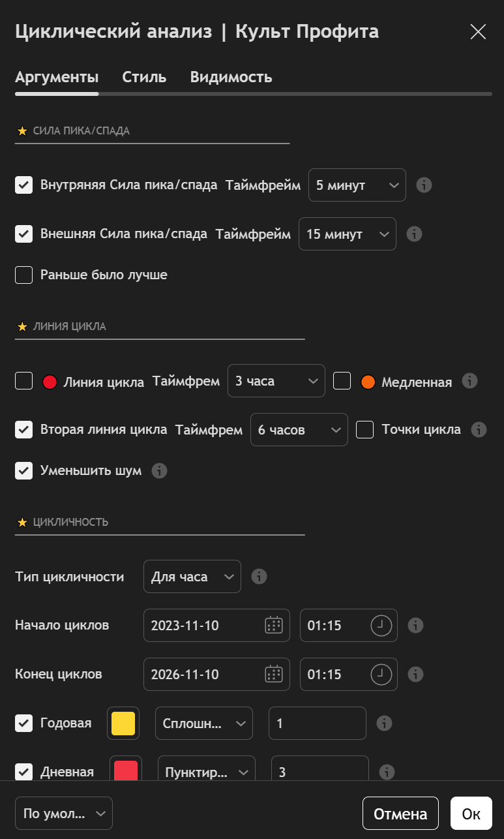Enable the Раньше было лучше checkbox
Viewport: 504px width, 839px height.
24,275
